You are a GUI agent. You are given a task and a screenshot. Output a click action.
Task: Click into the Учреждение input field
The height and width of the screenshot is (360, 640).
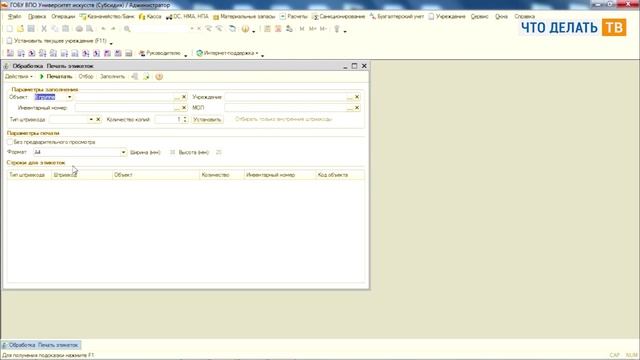pyautogui.click(x=286, y=97)
